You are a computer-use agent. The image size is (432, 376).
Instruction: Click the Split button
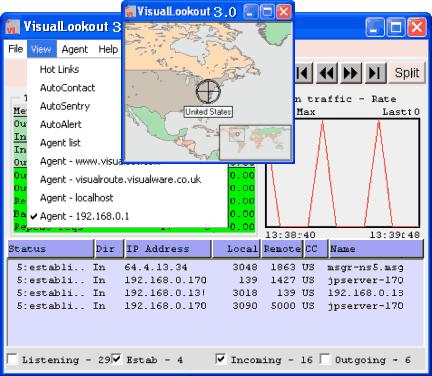coord(407,72)
